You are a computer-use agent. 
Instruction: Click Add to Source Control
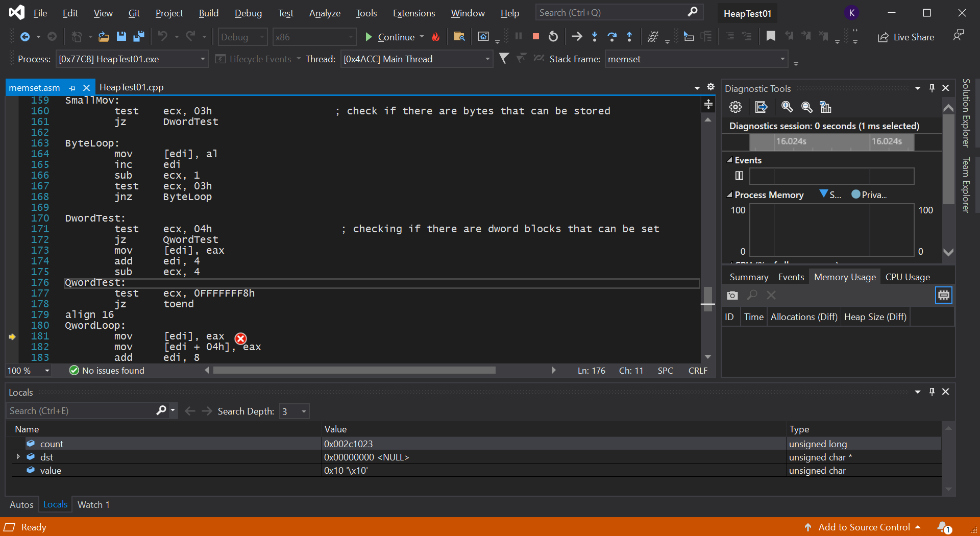864,527
